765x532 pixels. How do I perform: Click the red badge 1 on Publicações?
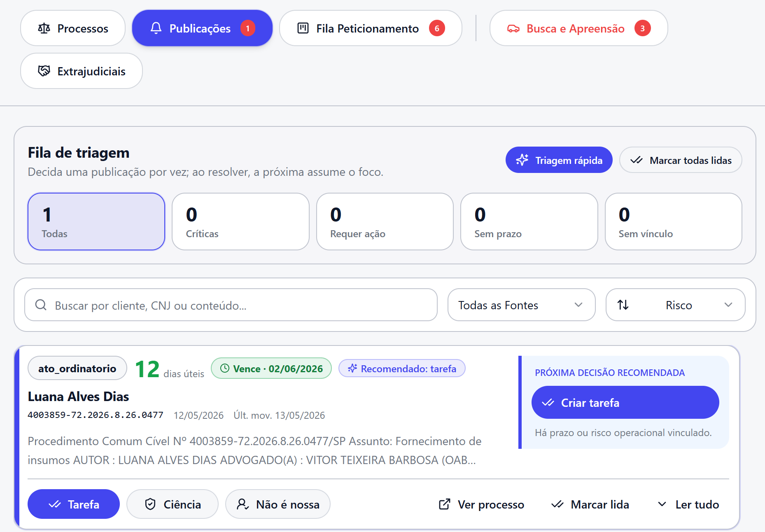point(248,28)
